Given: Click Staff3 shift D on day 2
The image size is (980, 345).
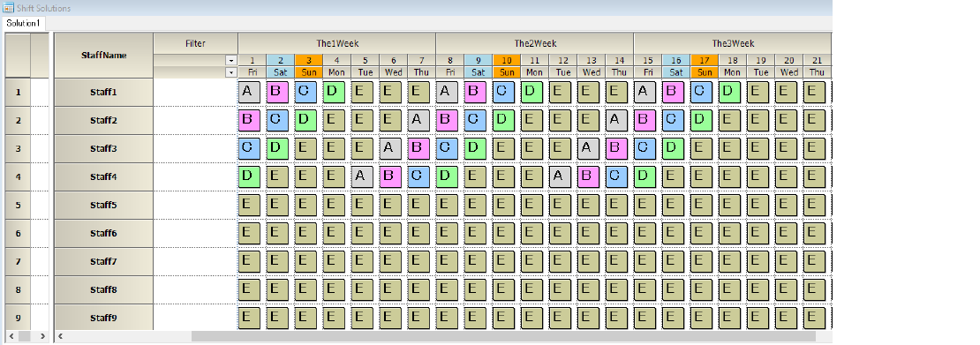Looking at the screenshot, I should (x=277, y=149).
